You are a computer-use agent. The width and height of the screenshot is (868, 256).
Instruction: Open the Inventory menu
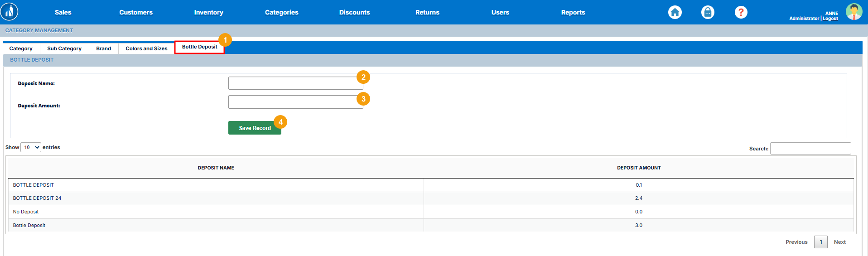coord(208,12)
